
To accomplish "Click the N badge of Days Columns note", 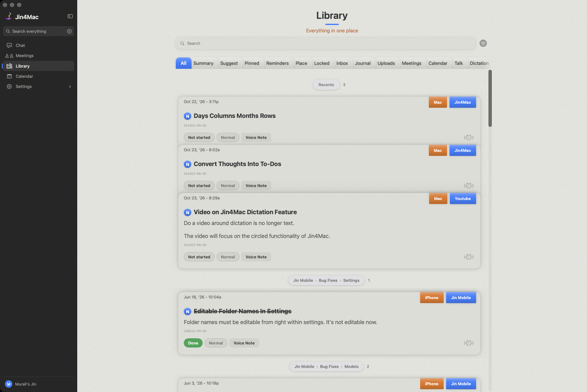I will pyautogui.click(x=188, y=116).
